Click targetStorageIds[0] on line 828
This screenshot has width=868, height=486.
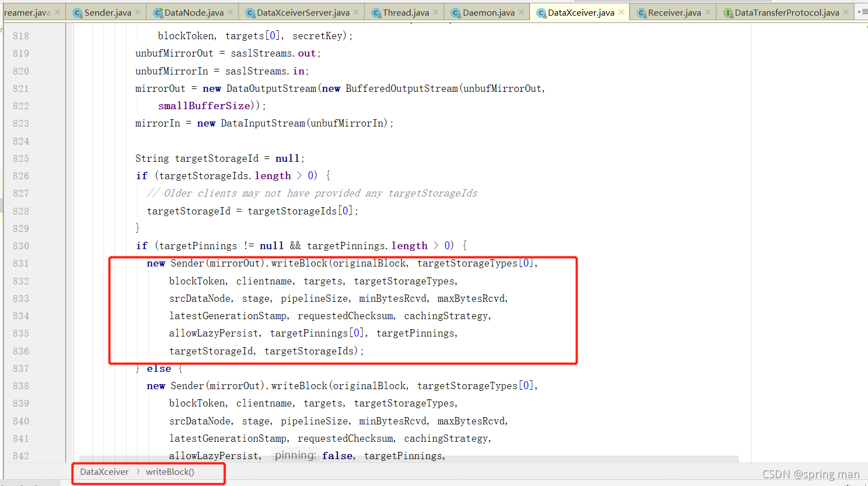300,211
